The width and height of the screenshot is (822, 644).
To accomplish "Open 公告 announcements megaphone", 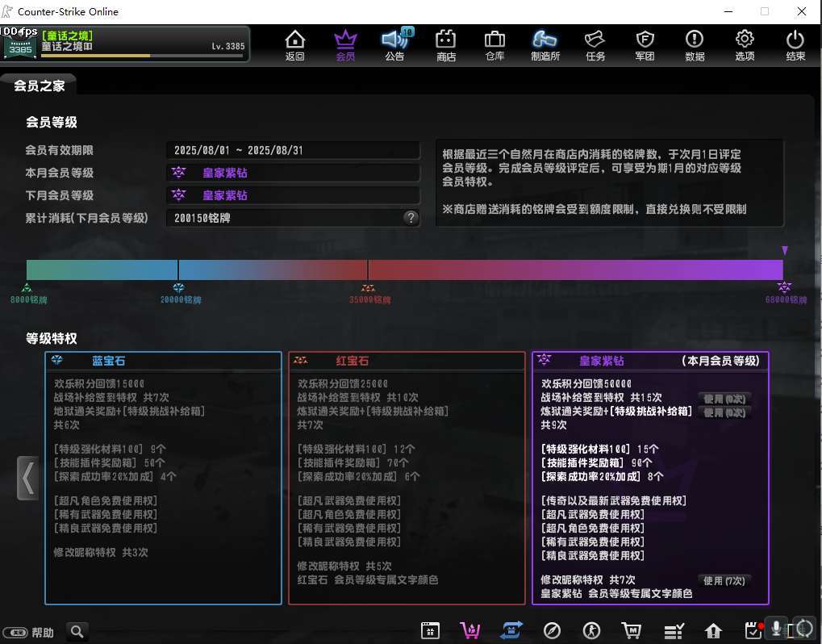I will click(394, 45).
